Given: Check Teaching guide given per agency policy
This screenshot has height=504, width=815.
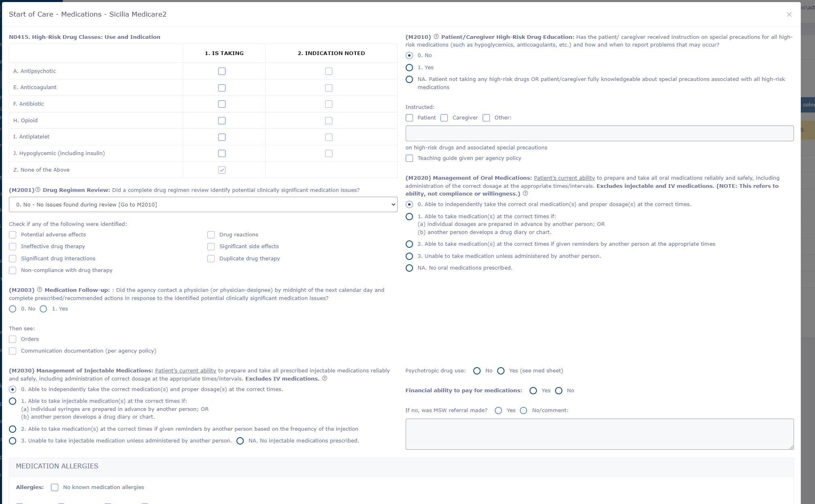Looking at the screenshot, I should [409, 158].
